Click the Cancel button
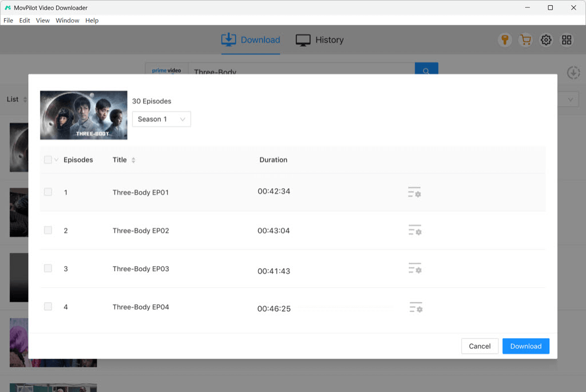The width and height of the screenshot is (586, 392). [480, 346]
